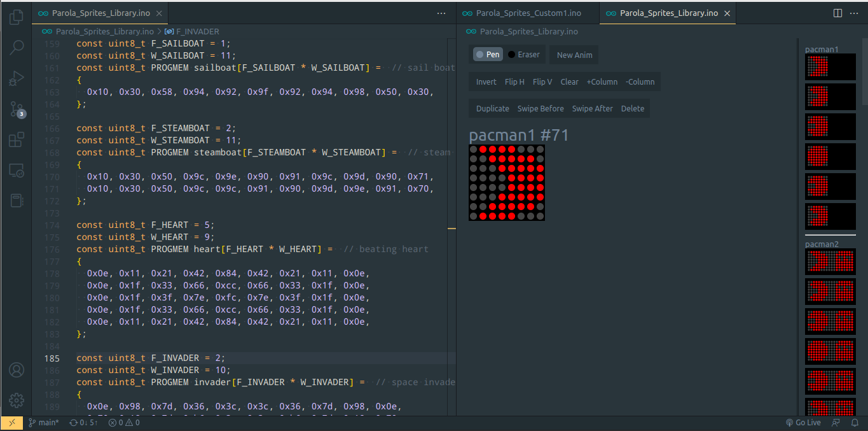Open the Accounts menu icon
868x431 pixels.
(17, 370)
